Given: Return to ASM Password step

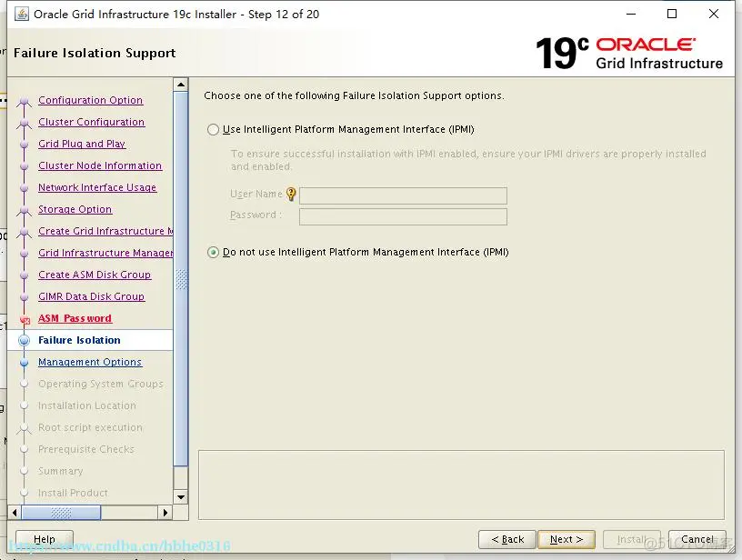Looking at the screenshot, I should tap(75, 318).
